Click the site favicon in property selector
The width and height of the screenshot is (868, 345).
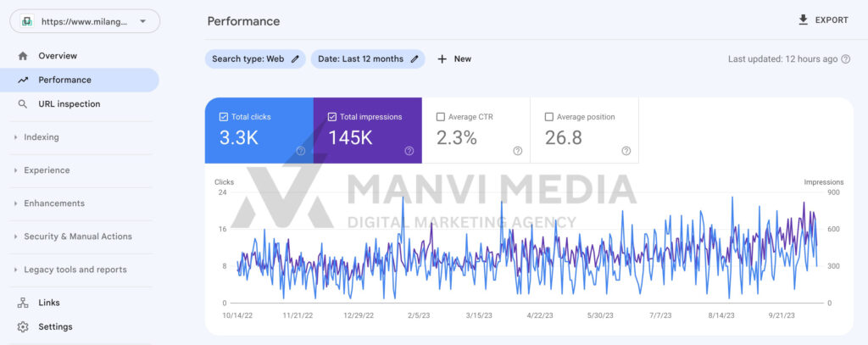pos(26,21)
